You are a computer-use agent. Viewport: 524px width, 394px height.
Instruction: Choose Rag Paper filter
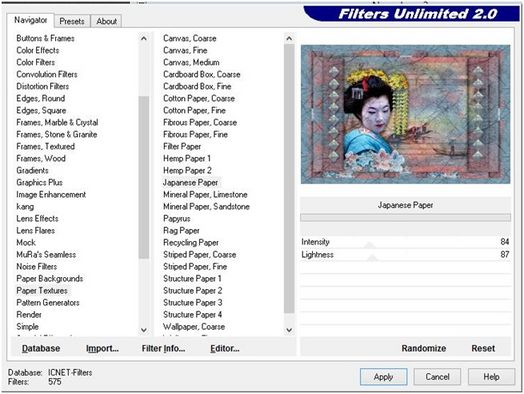coord(181,231)
